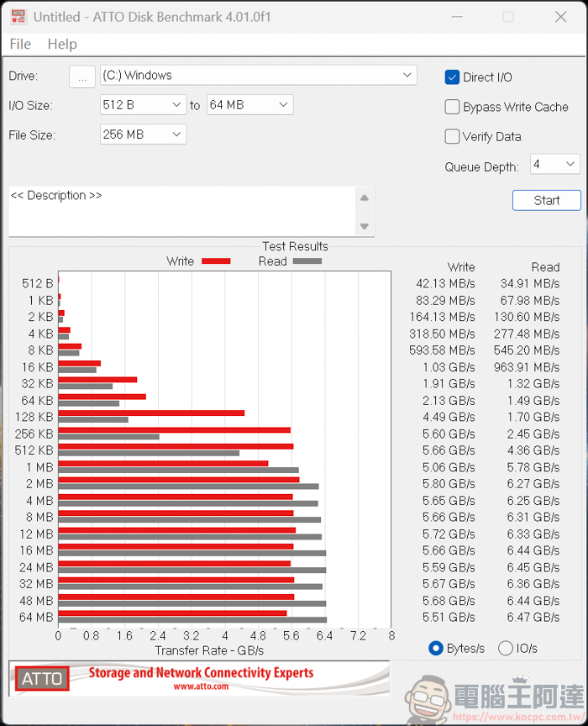The width and height of the screenshot is (588, 726).
Task: Open the 64 MB maximum I/O size dropdown
Action: coord(249,105)
